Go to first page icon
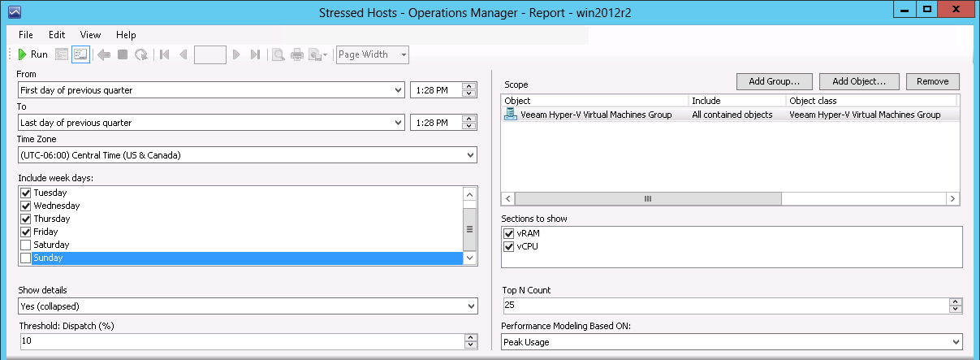Image resolution: width=980 pixels, height=360 pixels. pos(165,54)
